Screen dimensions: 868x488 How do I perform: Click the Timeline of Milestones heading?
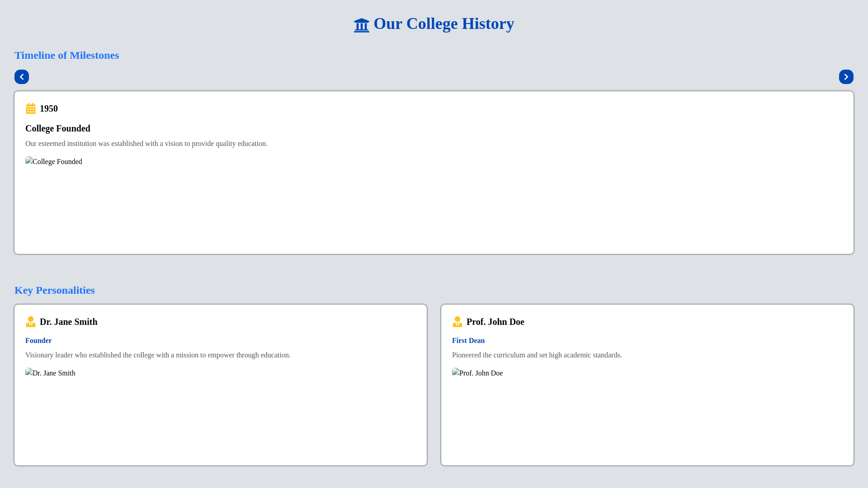point(66,55)
